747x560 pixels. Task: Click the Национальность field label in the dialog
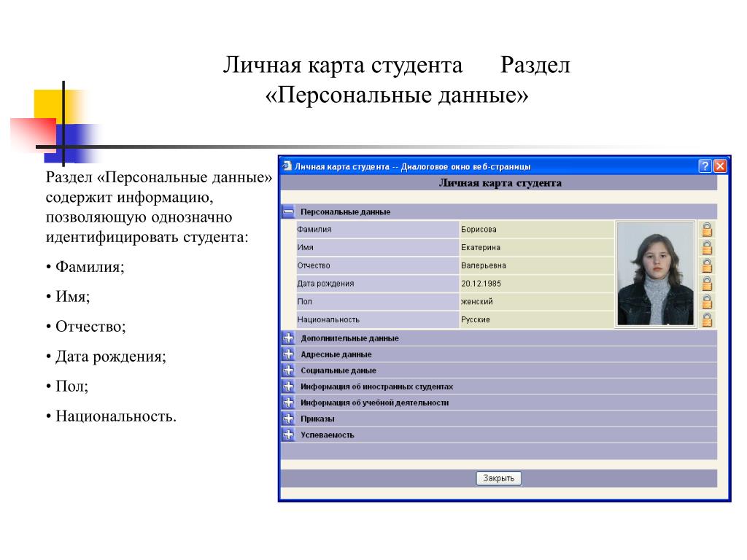tap(328, 320)
